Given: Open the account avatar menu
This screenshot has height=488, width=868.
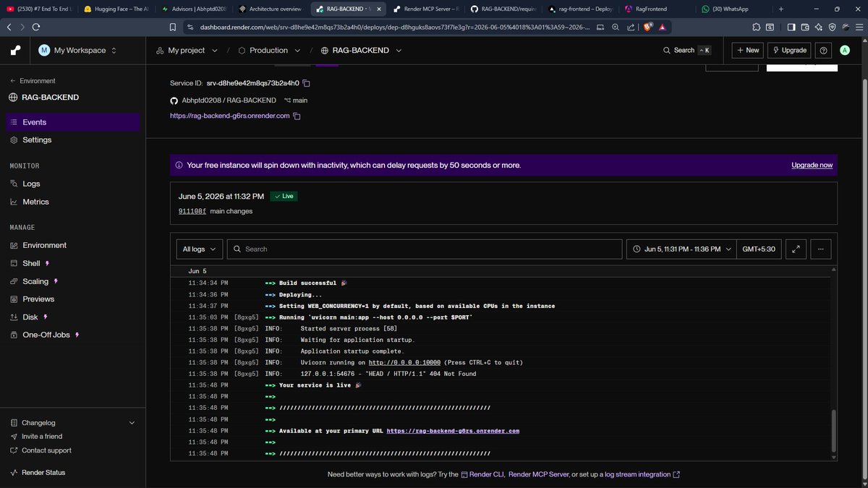Looking at the screenshot, I should 845,51.
